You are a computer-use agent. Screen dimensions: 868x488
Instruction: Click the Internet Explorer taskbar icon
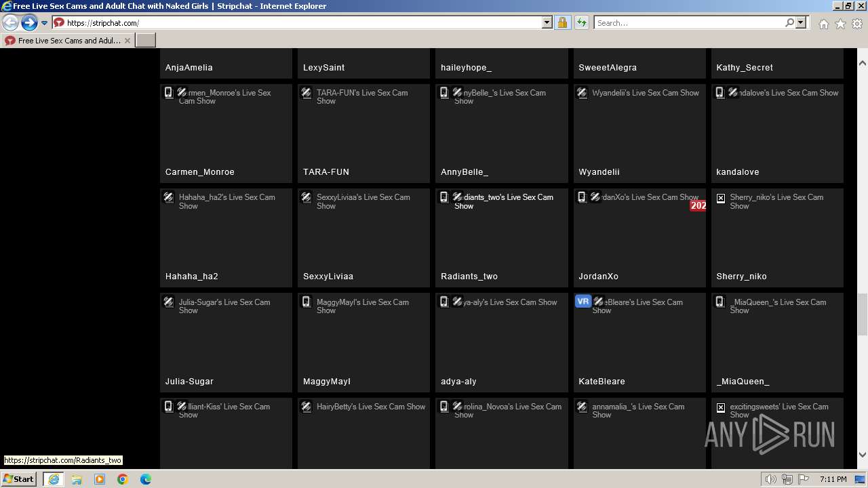point(53,479)
